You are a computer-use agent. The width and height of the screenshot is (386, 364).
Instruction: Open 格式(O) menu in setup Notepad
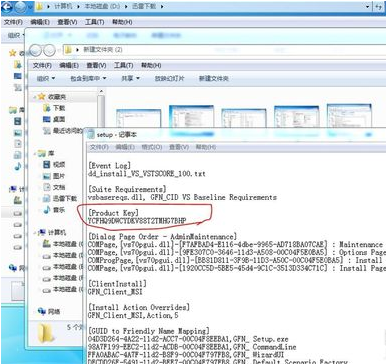click(x=152, y=147)
